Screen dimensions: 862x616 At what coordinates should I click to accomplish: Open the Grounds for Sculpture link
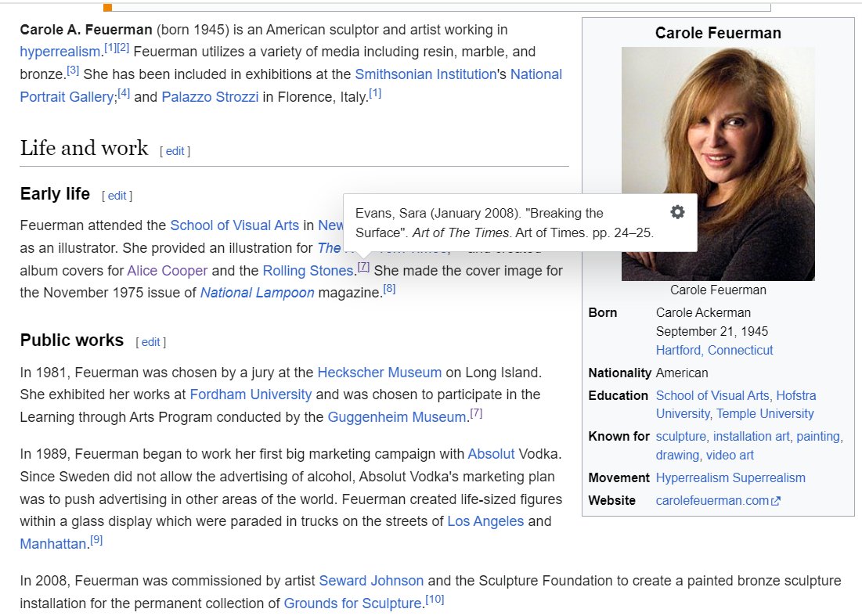pos(352,603)
